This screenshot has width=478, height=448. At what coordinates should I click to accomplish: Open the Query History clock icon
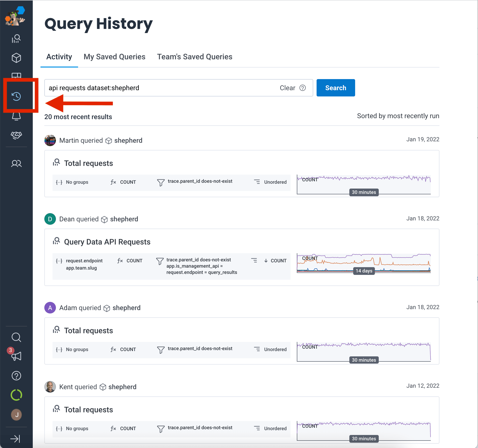(x=16, y=96)
